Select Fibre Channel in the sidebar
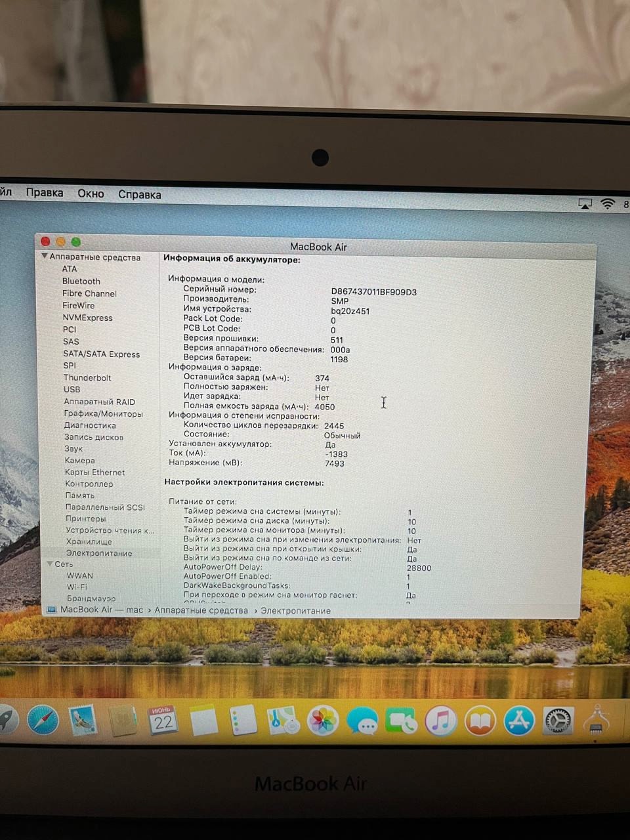630x840 pixels. 89,293
